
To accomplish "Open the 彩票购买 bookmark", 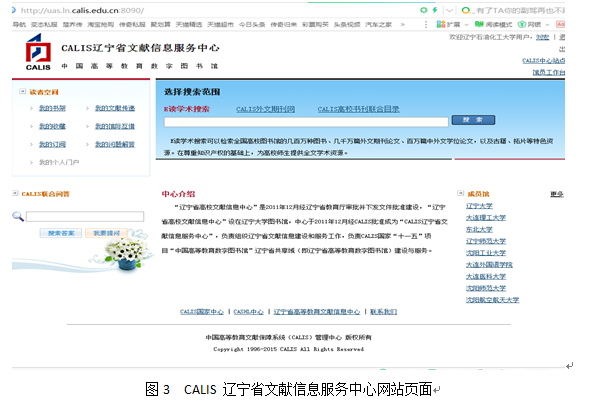I will [x=315, y=25].
